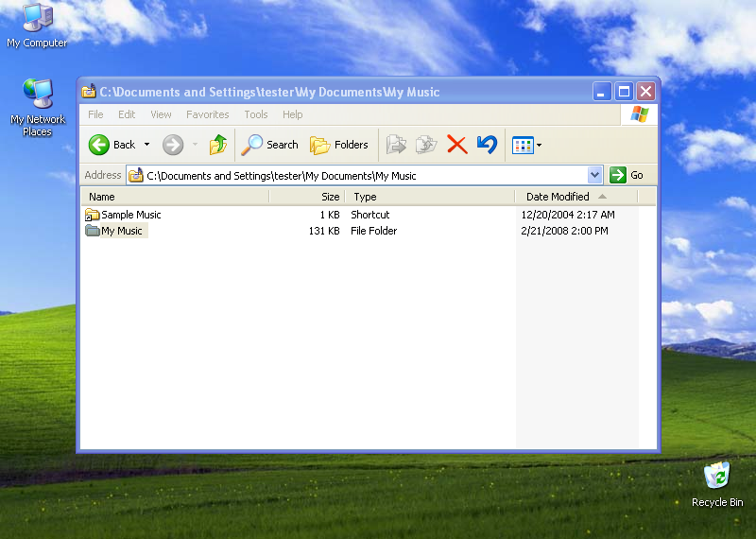The image size is (756, 539).
Task: Click the Move To toolbar icon
Action: point(396,145)
